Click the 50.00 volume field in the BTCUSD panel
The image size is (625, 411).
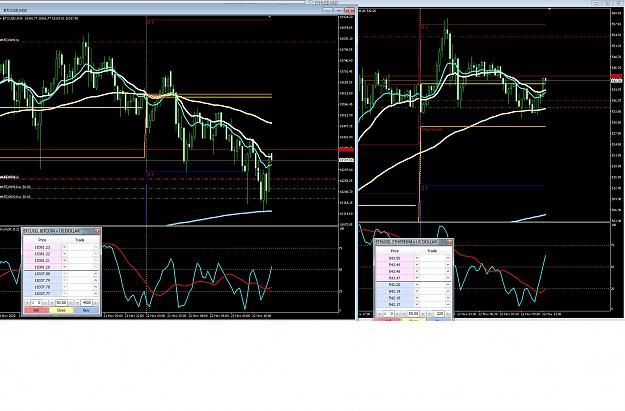point(61,303)
